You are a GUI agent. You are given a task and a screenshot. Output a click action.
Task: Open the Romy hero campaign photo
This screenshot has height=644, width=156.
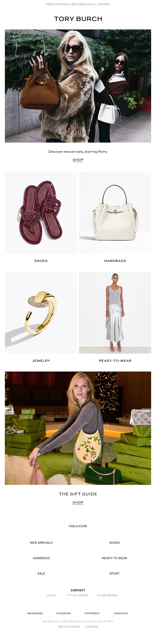[x=78, y=86]
